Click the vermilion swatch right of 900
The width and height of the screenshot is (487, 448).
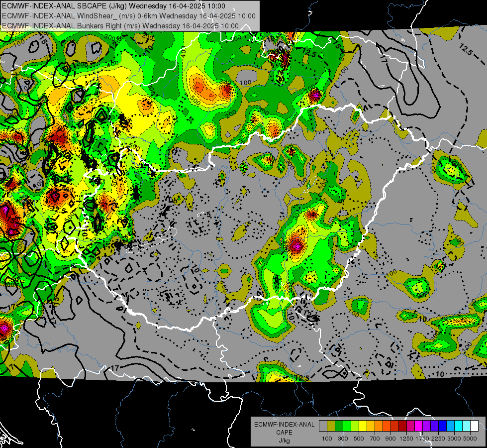click(x=395, y=426)
